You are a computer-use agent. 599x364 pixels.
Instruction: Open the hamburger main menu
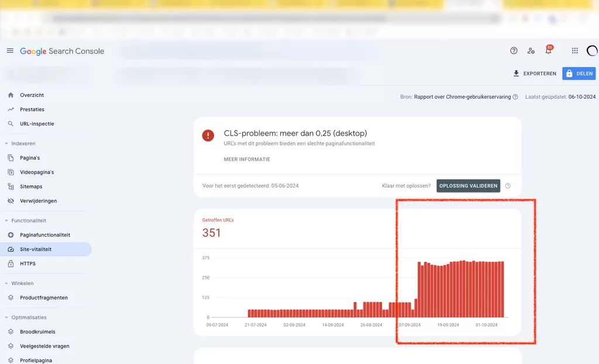pos(10,51)
